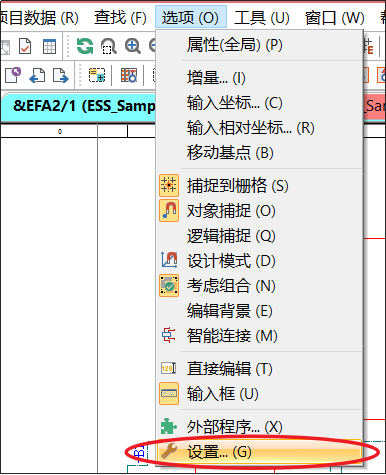Click the zoom in magnifier icon
This screenshot has height=475, width=386.
tap(133, 46)
